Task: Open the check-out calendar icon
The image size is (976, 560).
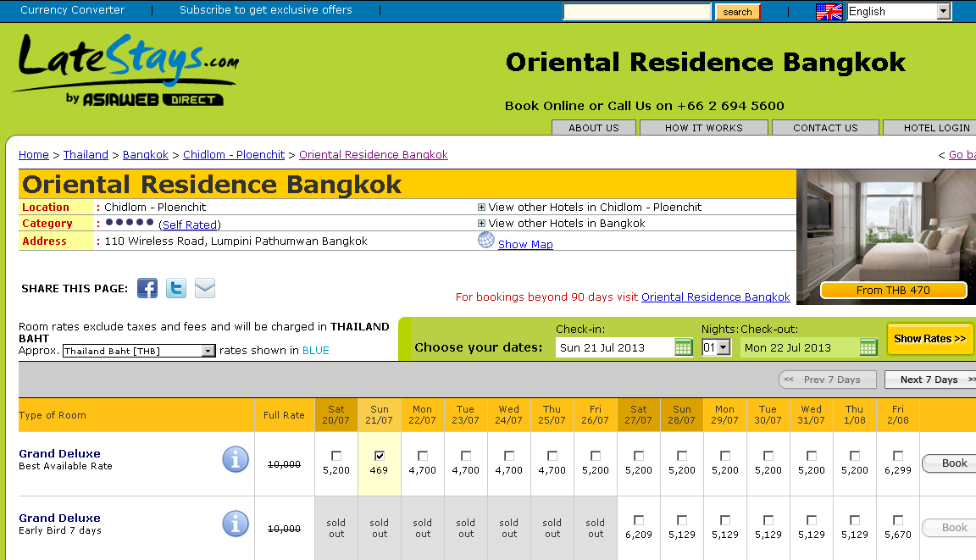Action: click(868, 347)
